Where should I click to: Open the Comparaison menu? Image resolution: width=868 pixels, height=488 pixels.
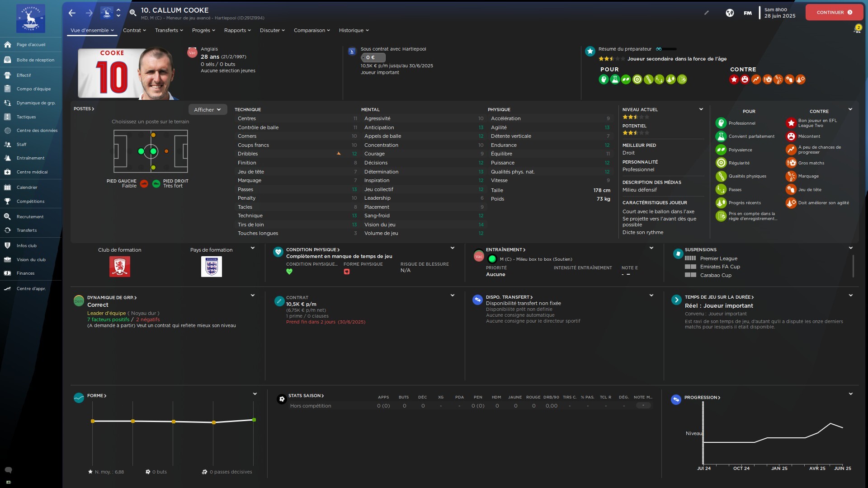coord(311,30)
